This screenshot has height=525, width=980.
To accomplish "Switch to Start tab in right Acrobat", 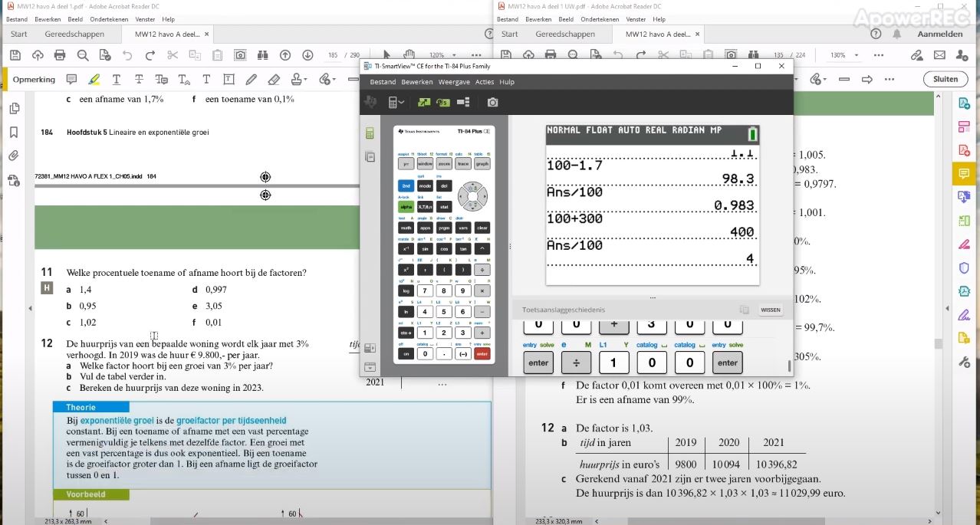I will click(510, 34).
